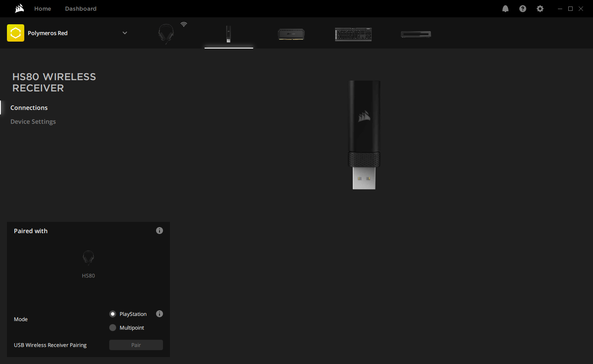Maximize the iCUE window
The height and width of the screenshot is (364, 593).
[x=570, y=9]
